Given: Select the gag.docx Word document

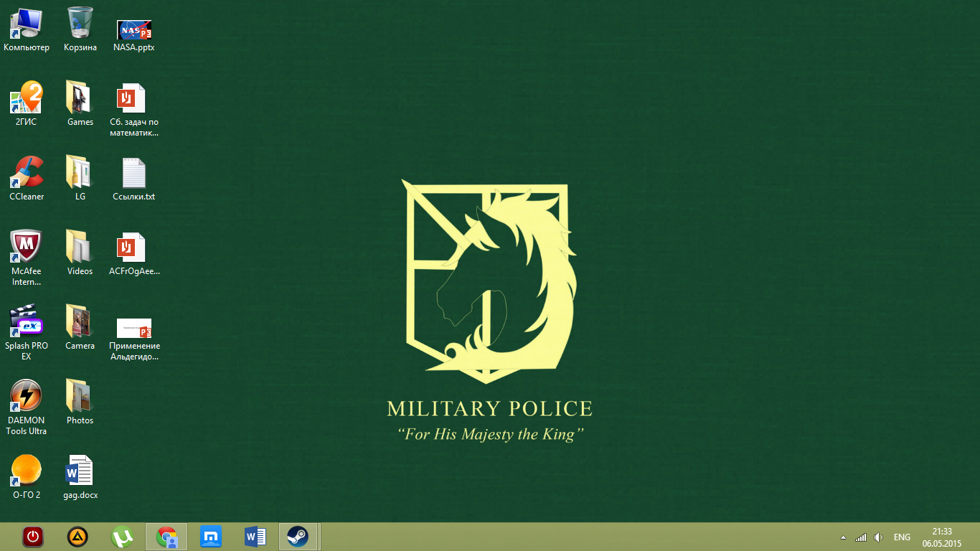Looking at the screenshot, I should coord(80,477).
